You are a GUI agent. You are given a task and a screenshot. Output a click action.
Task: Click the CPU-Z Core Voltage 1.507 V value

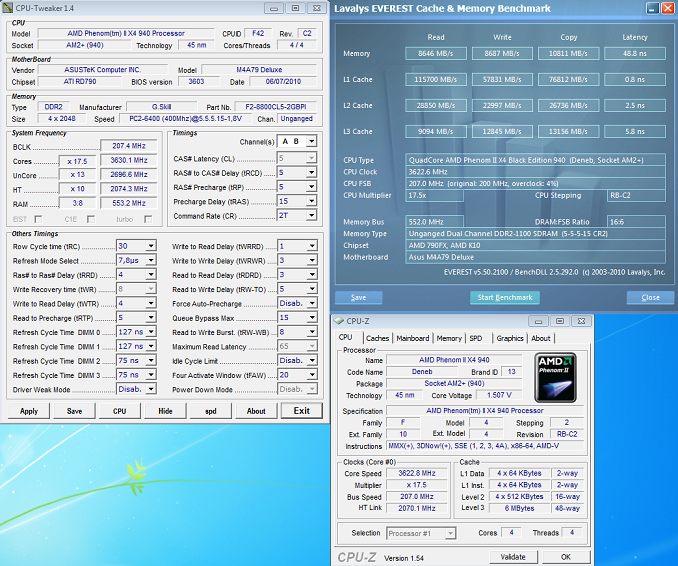(x=499, y=395)
